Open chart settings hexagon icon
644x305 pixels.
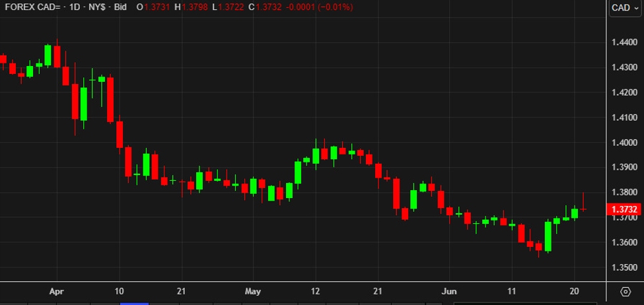(x=625, y=291)
